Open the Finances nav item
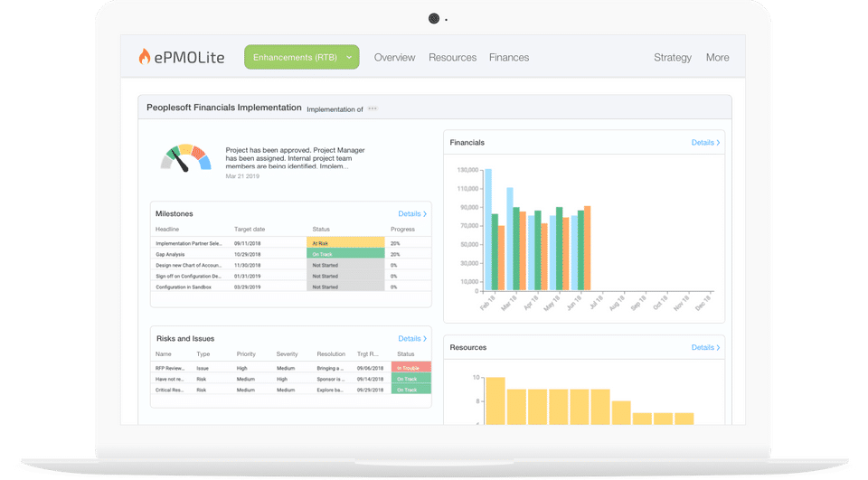 [x=509, y=58]
